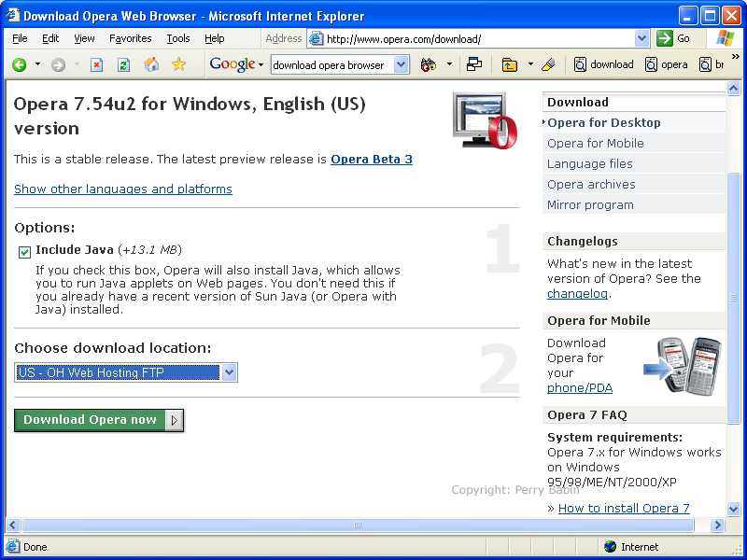747x560 pixels.
Task: Select Opera for Mobile sidebar item
Action: click(x=634, y=144)
